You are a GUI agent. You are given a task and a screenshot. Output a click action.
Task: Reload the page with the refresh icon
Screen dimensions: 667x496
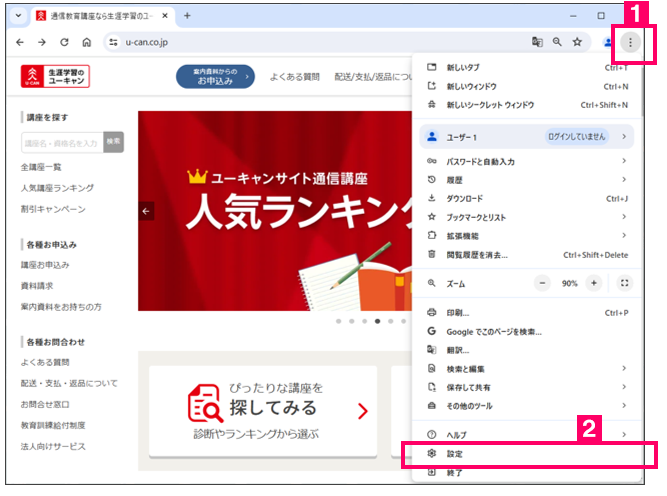[64, 42]
